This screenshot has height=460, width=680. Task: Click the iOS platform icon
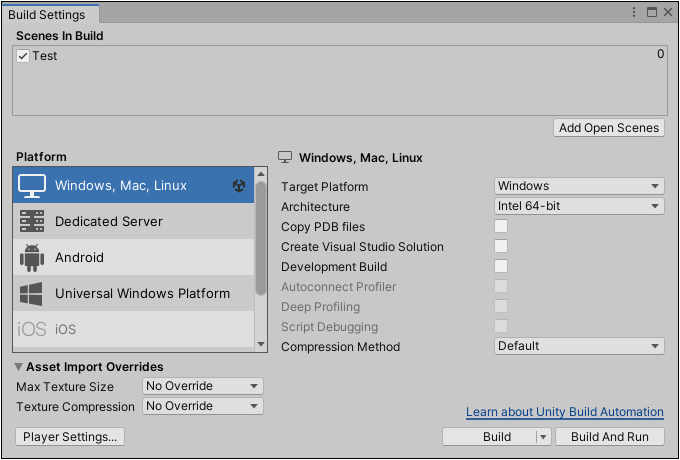tap(32, 329)
